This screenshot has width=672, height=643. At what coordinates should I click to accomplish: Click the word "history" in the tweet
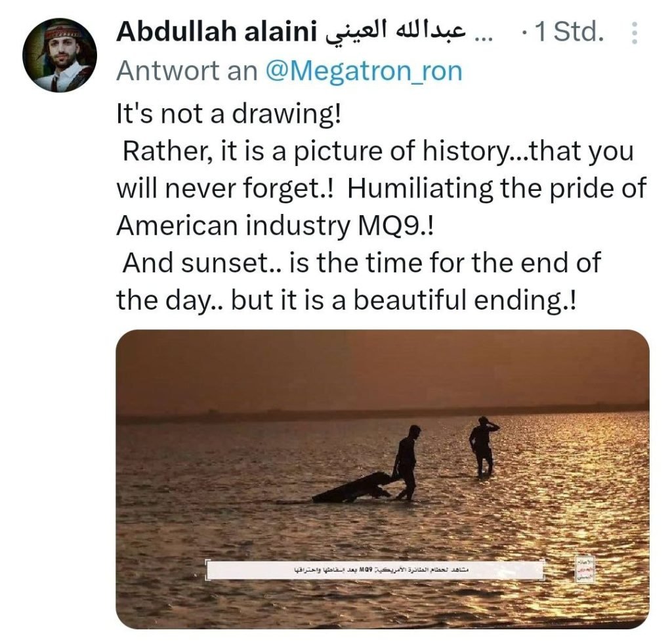point(469,152)
